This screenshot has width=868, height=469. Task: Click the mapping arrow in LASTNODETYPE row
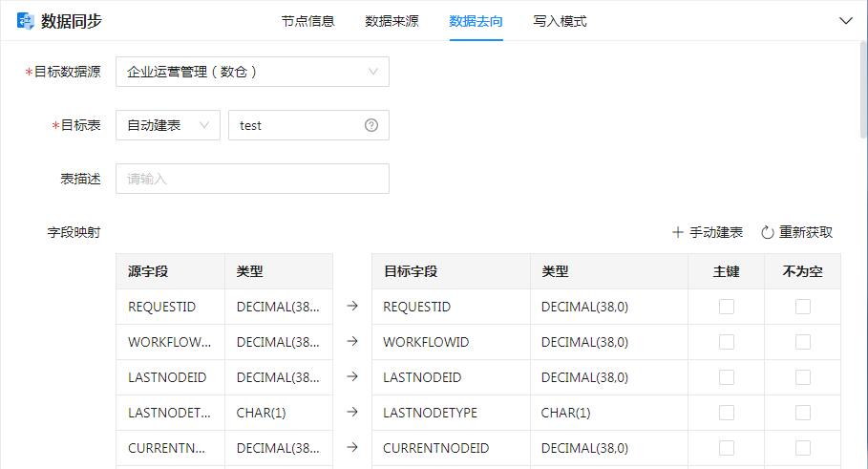click(351, 413)
